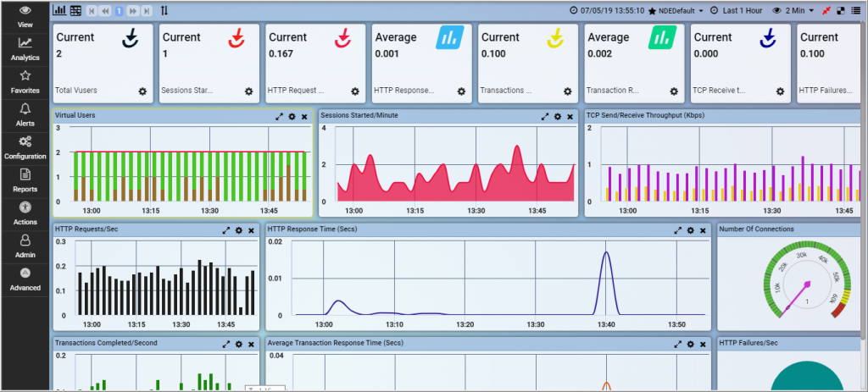The height and width of the screenshot is (392, 868).
Task: Open Transactions Completed/Second panel settings gear
Action: pyautogui.click(x=239, y=344)
